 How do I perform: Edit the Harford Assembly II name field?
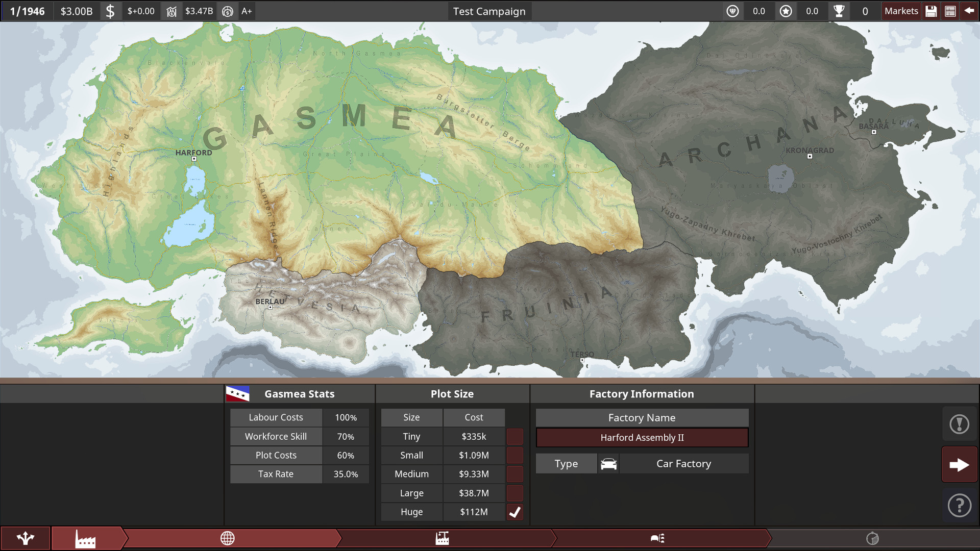(642, 437)
